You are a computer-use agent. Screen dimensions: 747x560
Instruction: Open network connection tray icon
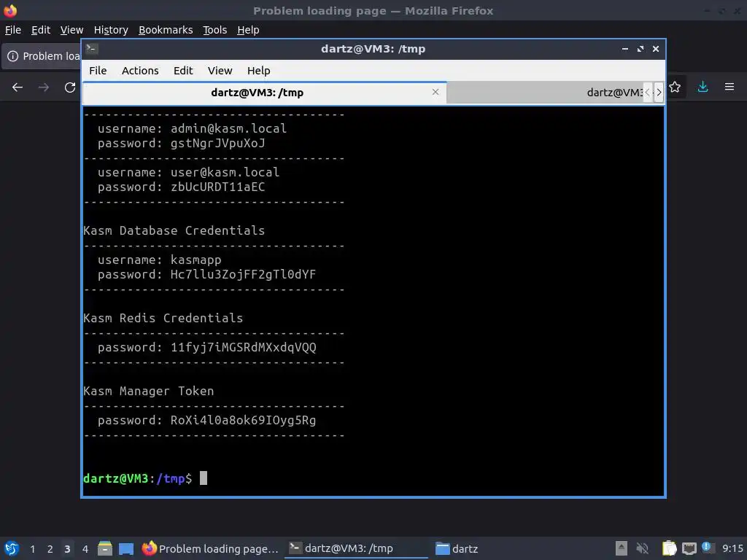point(689,548)
